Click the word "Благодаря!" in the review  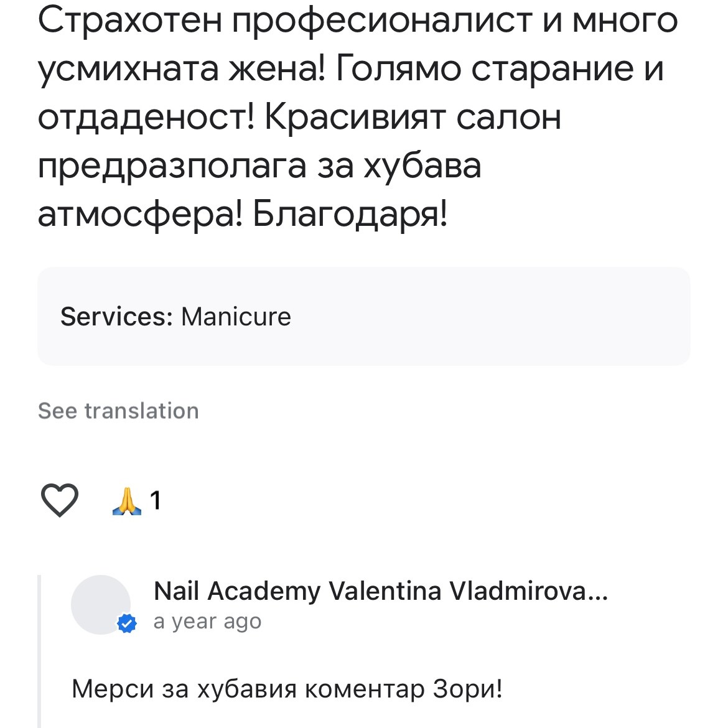[350, 215]
